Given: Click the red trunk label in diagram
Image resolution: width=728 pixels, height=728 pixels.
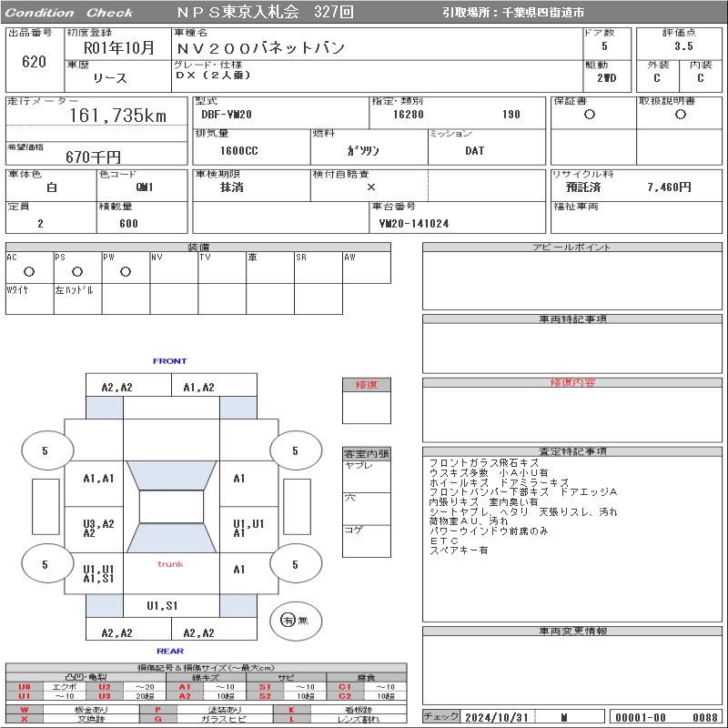Looking at the screenshot, I should (170, 564).
